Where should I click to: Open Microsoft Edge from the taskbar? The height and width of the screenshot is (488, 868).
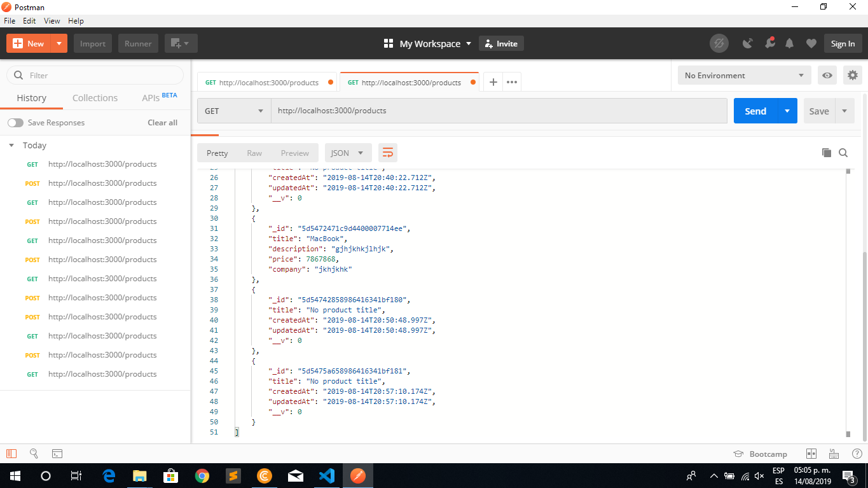109,475
